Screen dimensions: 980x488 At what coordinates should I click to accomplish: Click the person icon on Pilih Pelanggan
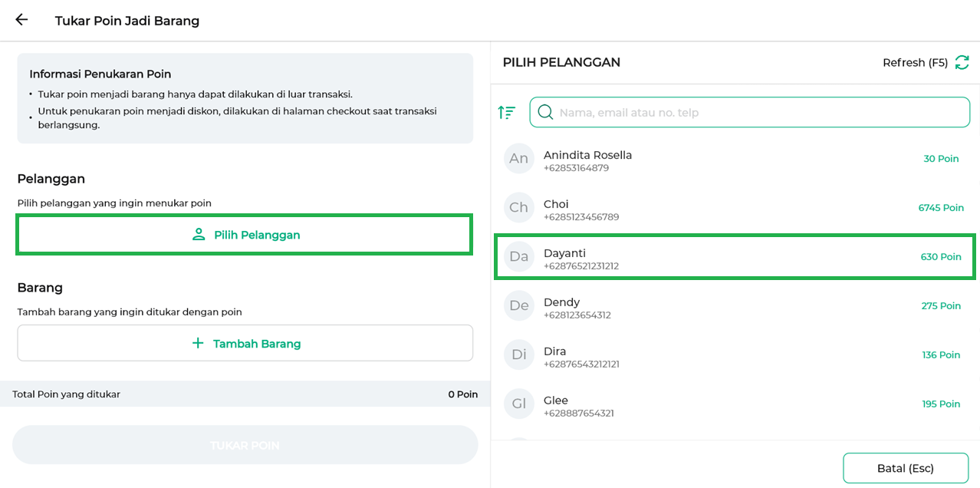tap(199, 235)
